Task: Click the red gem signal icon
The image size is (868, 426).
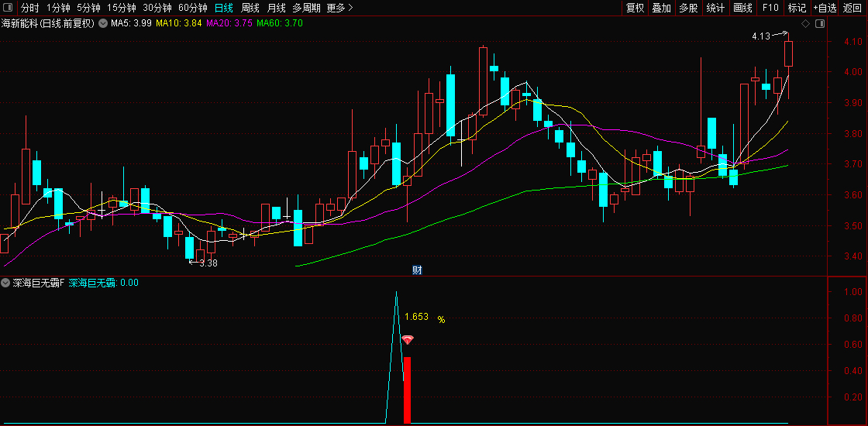Action: click(x=408, y=340)
